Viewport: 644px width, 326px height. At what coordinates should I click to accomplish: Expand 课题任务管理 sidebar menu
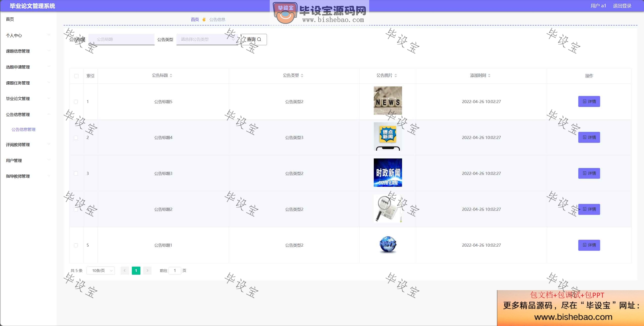28,83
